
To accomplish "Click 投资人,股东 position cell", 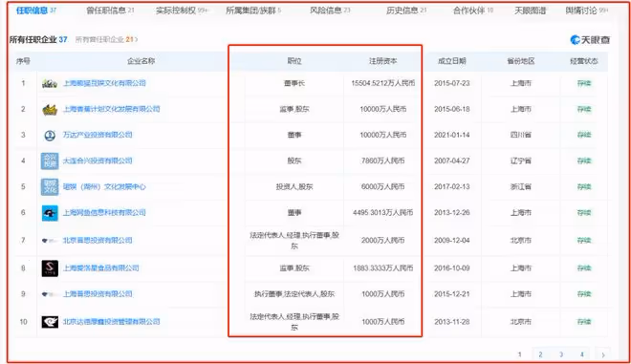I will tap(294, 186).
